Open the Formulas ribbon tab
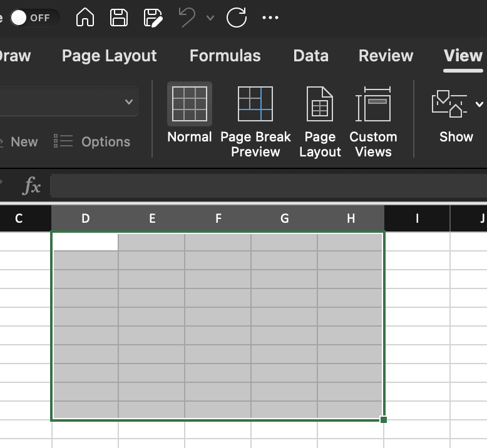 (x=225, y=56)
